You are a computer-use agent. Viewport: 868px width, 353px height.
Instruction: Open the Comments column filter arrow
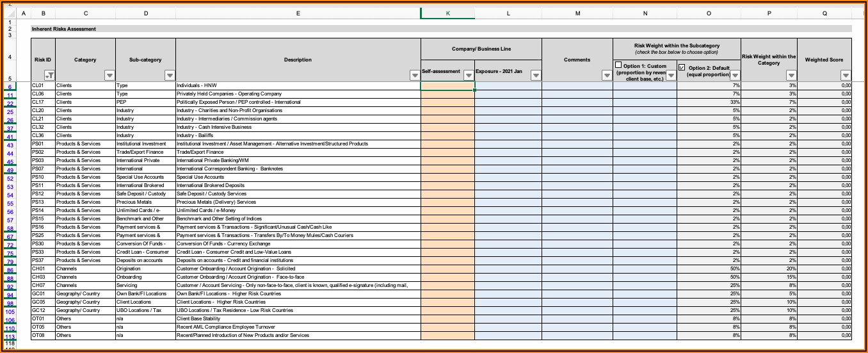(x=607, y=76)
